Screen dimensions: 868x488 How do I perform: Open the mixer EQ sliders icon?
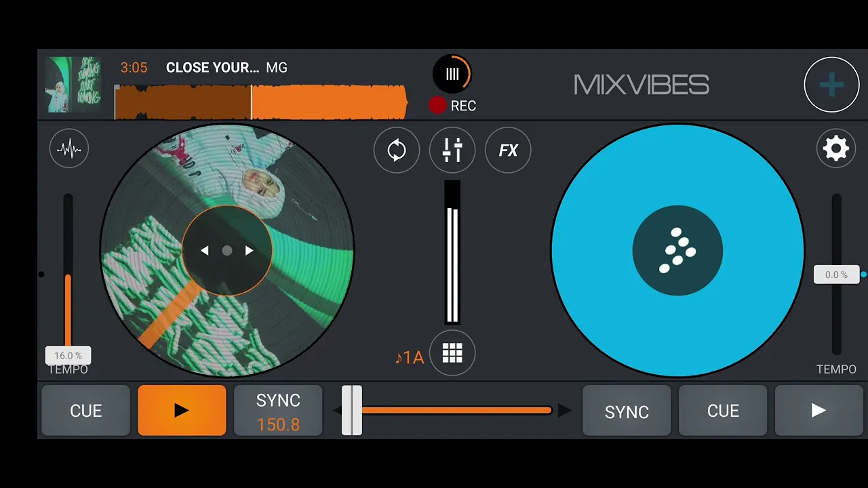click(452, 150)
